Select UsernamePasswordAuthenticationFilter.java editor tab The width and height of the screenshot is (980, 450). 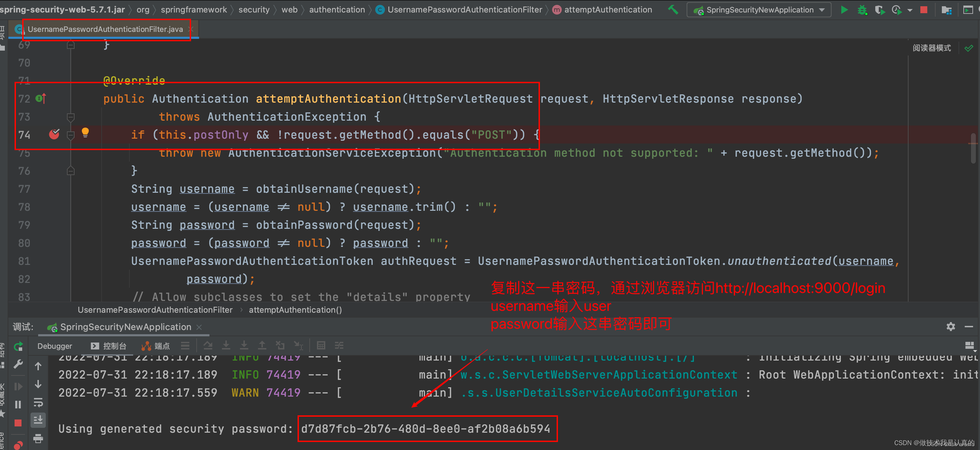click(105, 29)
